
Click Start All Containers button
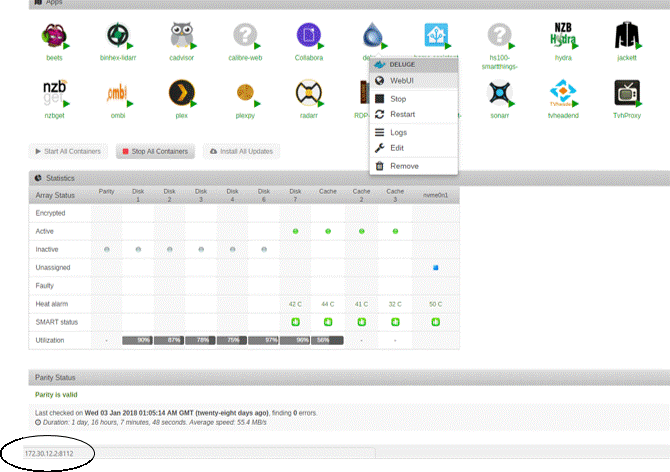(x=68, y=151)
